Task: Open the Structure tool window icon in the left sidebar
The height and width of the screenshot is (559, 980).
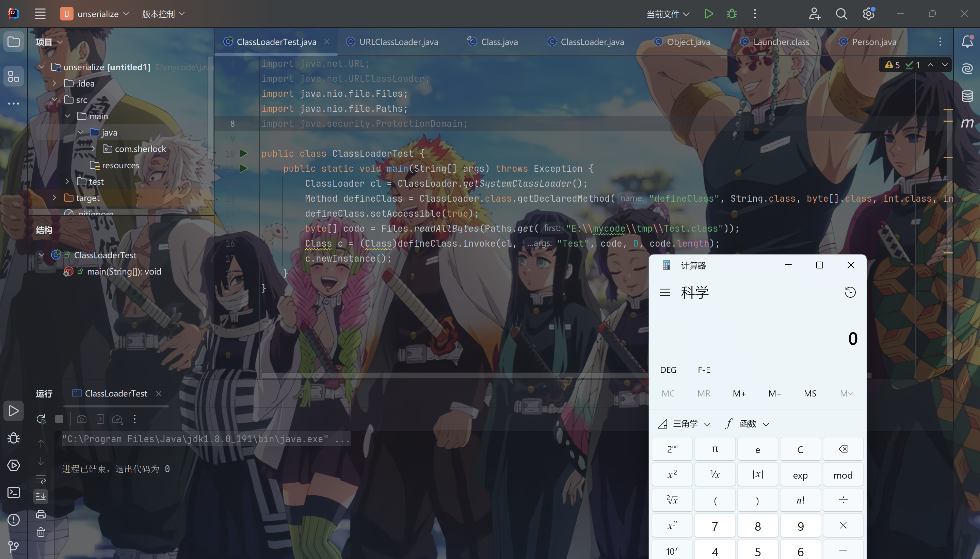Action: [x=13, y=76]
